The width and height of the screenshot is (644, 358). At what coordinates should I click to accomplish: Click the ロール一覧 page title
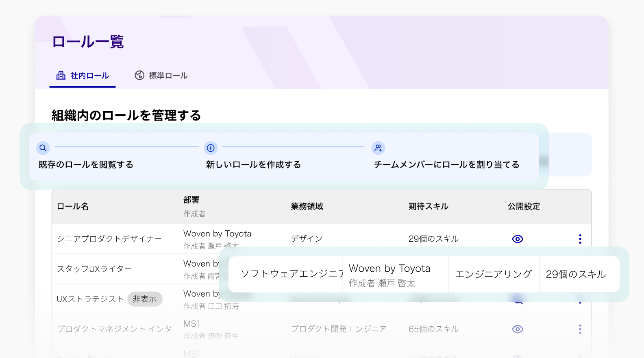click(88, 41)
